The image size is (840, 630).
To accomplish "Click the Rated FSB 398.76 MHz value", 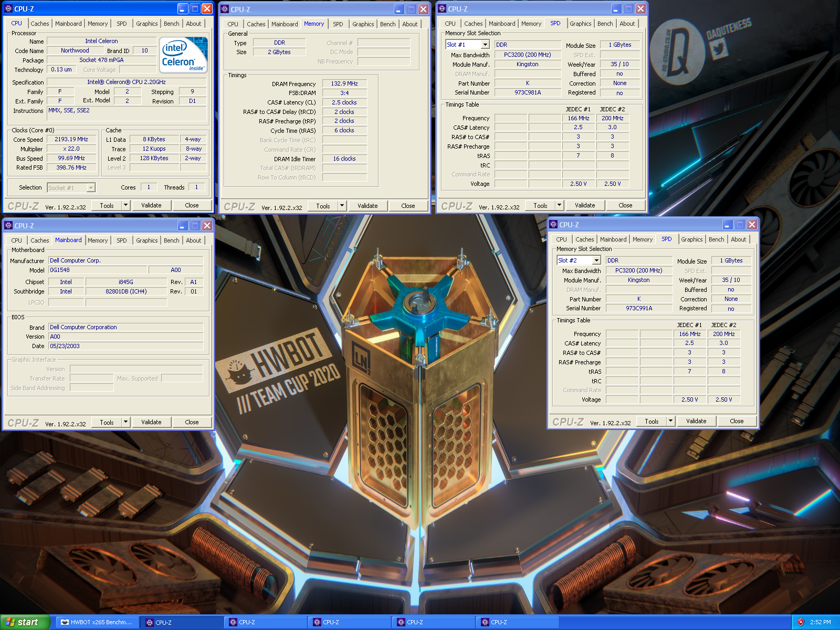I will (71, 168).
